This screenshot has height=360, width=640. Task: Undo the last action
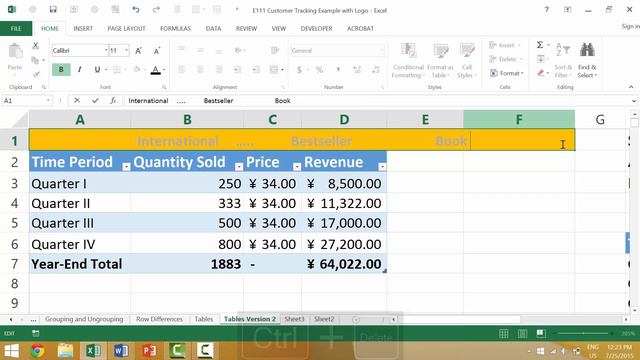[136, 9]
